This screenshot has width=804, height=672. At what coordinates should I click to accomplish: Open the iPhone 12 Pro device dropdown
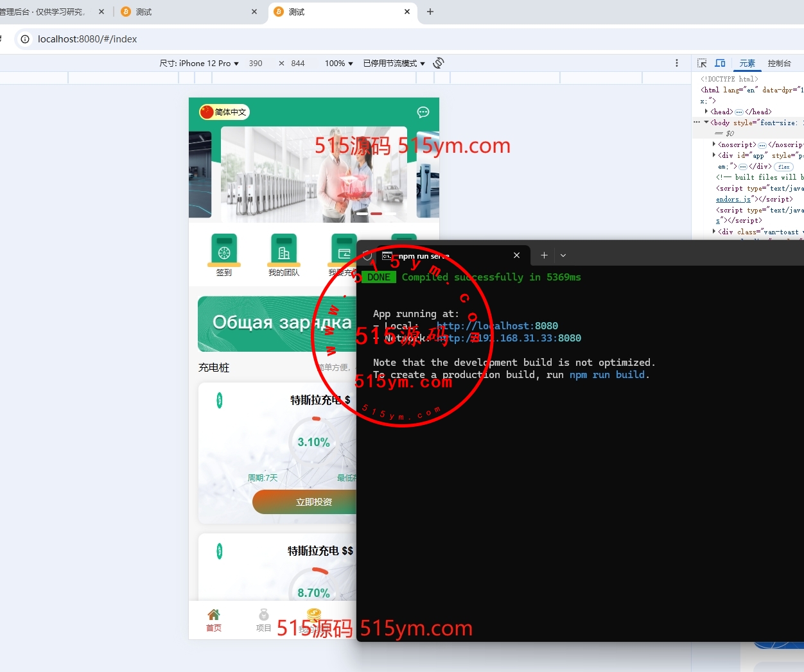click(x=199, y=64)
